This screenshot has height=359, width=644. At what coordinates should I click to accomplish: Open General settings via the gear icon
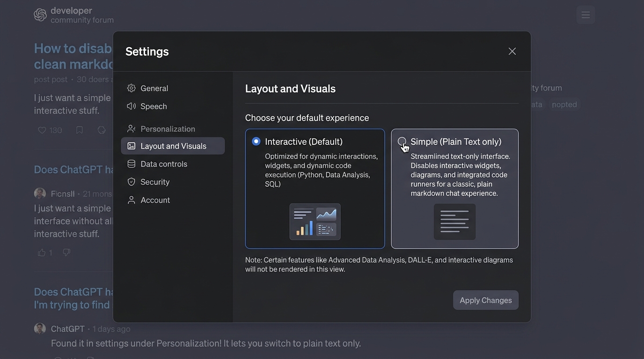(132, 88)
